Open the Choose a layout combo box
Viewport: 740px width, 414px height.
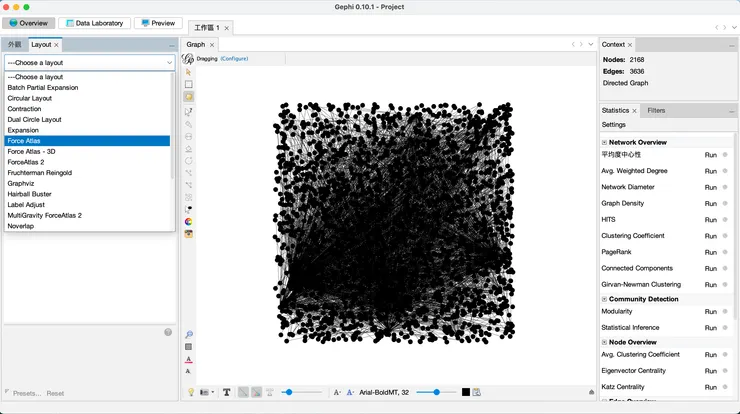coord(90,63)
